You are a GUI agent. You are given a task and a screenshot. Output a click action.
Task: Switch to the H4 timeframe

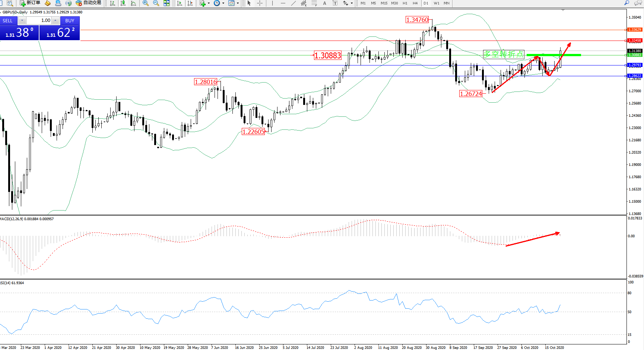pyautogui.click(x=415, y=3)
